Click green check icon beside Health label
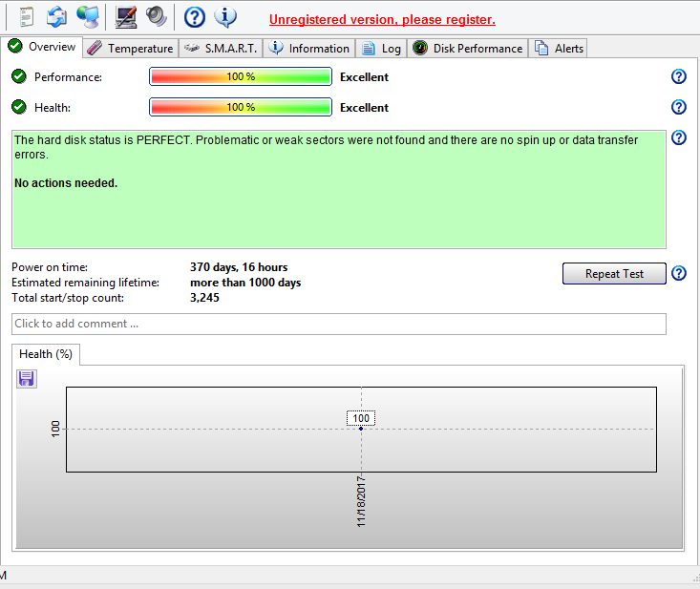The width and height of the screenshot is (700, 589). point(19,107)
